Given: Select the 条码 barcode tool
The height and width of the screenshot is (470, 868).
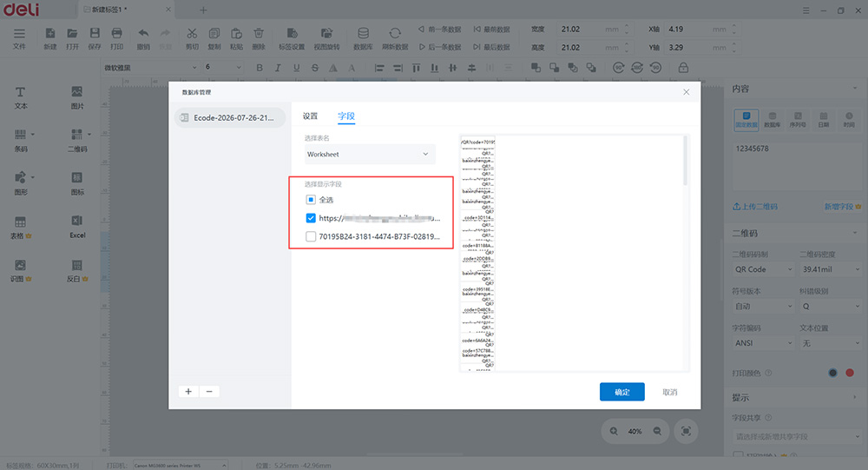Looking at the screenshot, I should tap(21, 141).
